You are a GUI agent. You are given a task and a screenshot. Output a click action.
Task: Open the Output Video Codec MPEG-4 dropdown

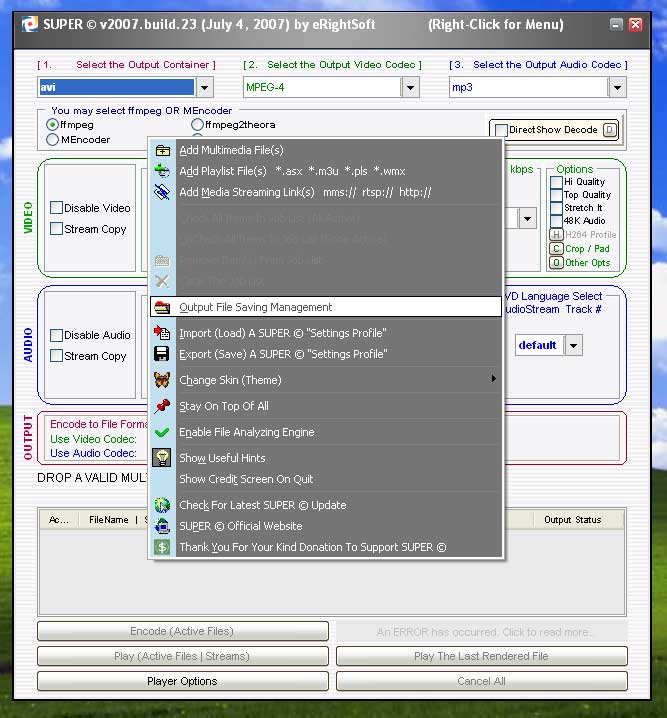(410, 87)
